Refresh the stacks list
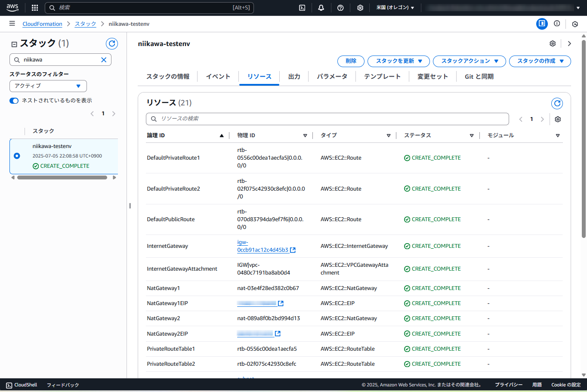 coord(112,43)
